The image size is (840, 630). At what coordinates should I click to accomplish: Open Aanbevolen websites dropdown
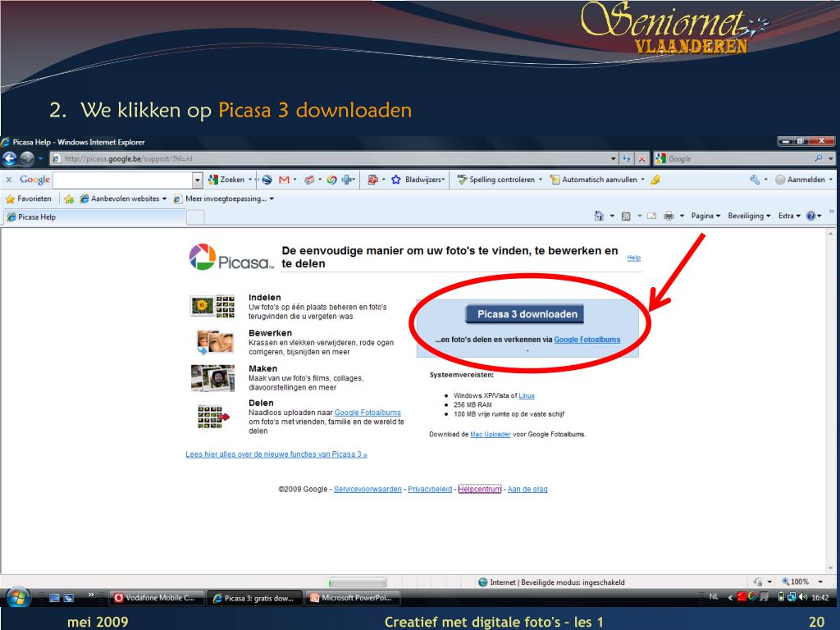click(x=123, y=199)
